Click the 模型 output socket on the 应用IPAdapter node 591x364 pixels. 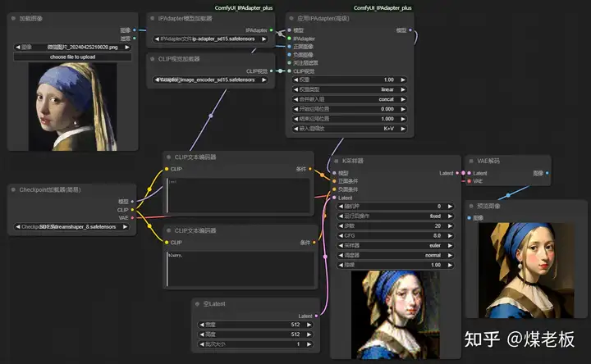(410, 30)
